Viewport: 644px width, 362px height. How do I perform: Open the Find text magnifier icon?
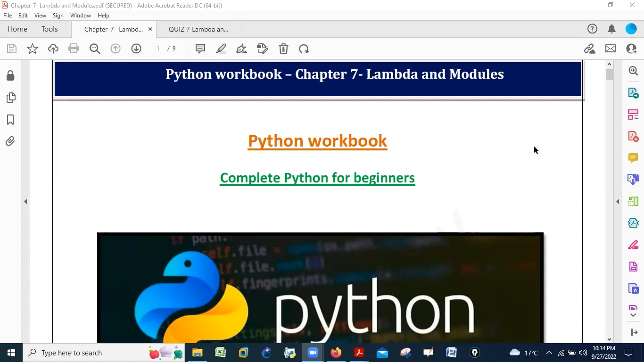point(95,49)
